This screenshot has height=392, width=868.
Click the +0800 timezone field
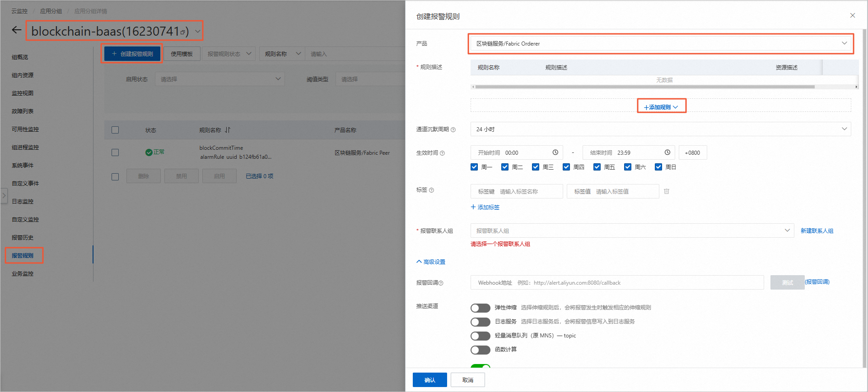coord(693,152)
